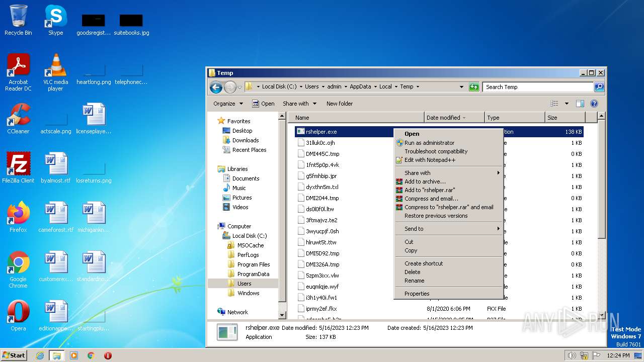Click the Explorer Back navigation arrow
This screenshot has width=644, height=362.
(216, 87)
